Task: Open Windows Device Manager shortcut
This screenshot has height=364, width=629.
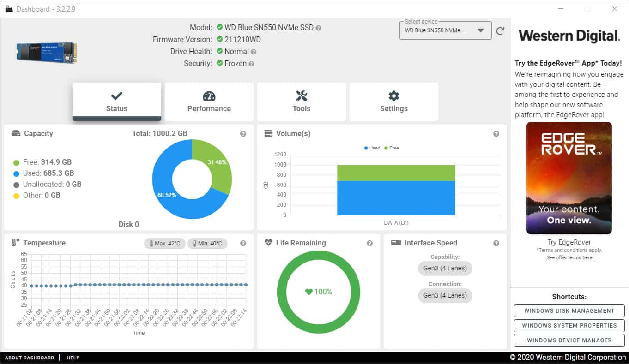Action: 569,340
